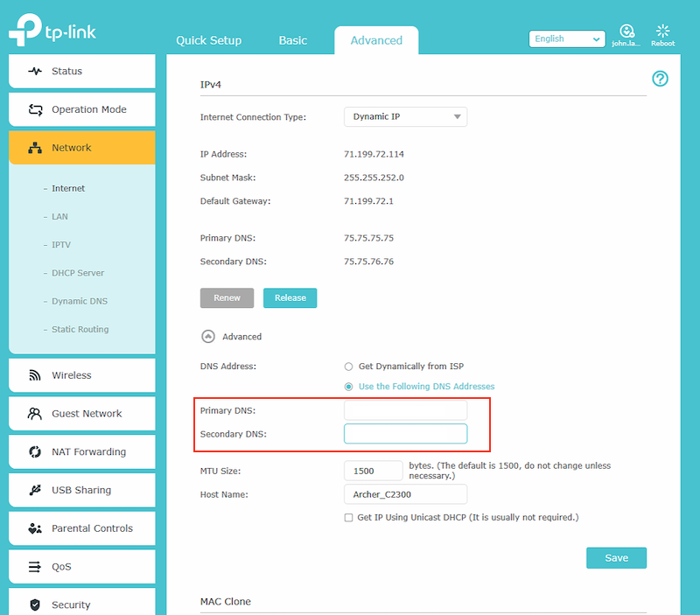
Task: Open the Operation Mode menu item
Action: [82, 109]
